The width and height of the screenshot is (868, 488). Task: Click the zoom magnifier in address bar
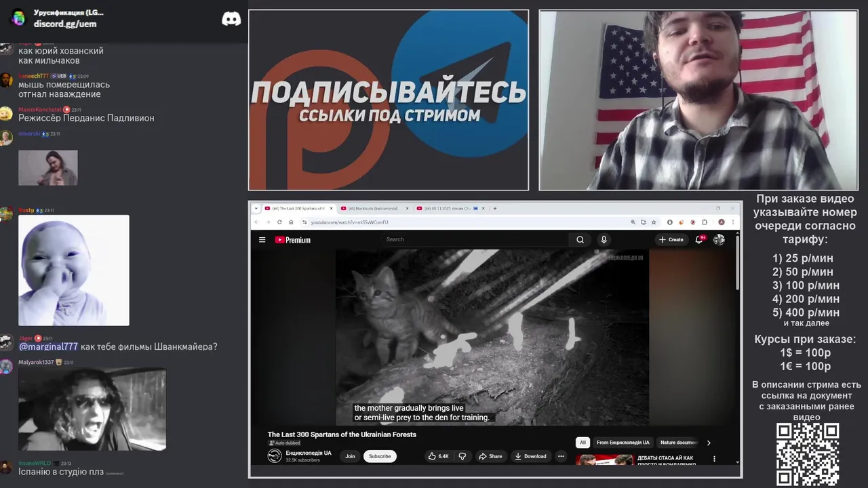click(633, 222)
